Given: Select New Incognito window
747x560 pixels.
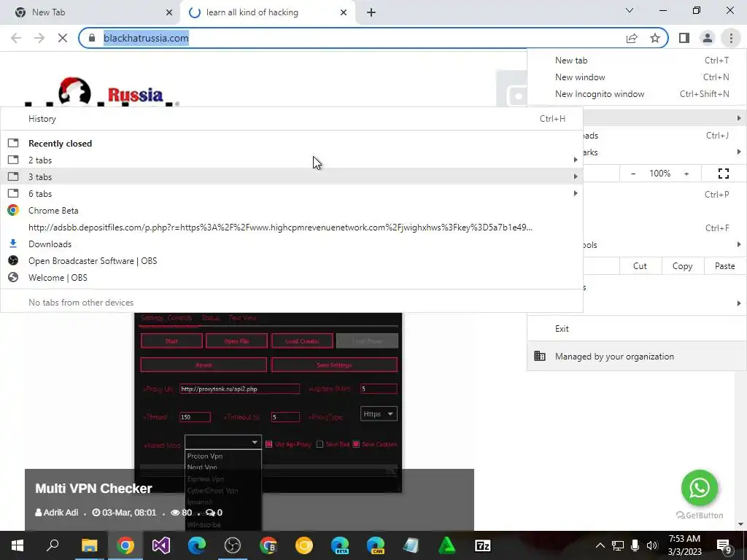Looking at the screenshot, I should point(637,94).
